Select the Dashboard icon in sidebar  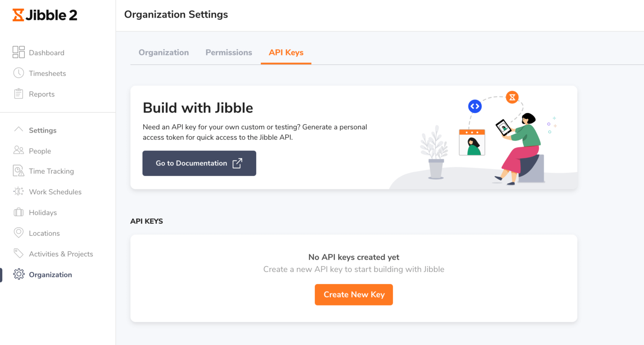(x=18, y=52)
